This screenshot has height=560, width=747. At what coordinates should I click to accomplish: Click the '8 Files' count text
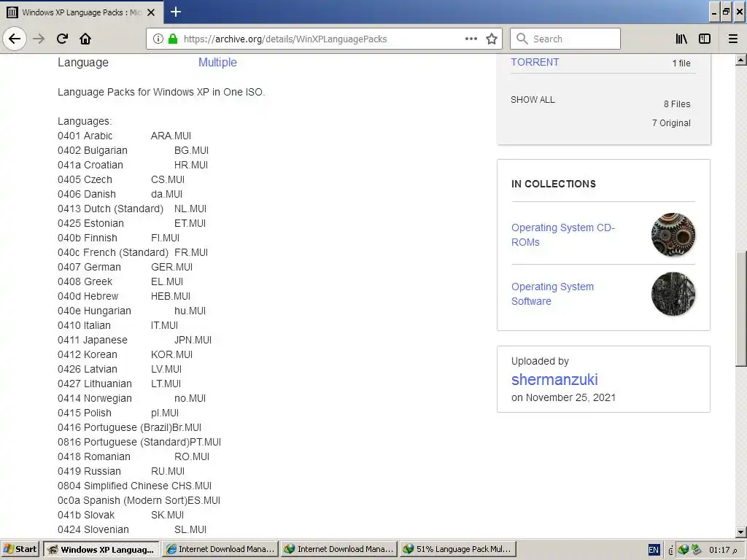click(x=677, y=104)
